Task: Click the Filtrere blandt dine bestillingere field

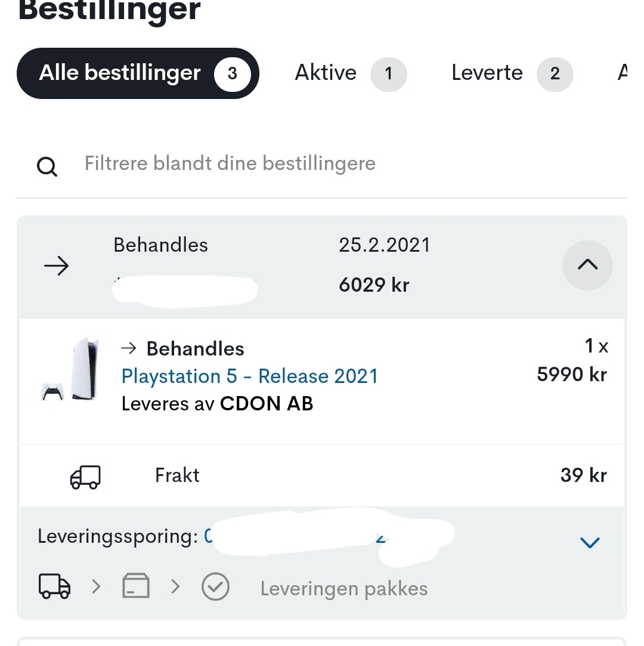Action: pyautogui.click(x=321, y=164)
